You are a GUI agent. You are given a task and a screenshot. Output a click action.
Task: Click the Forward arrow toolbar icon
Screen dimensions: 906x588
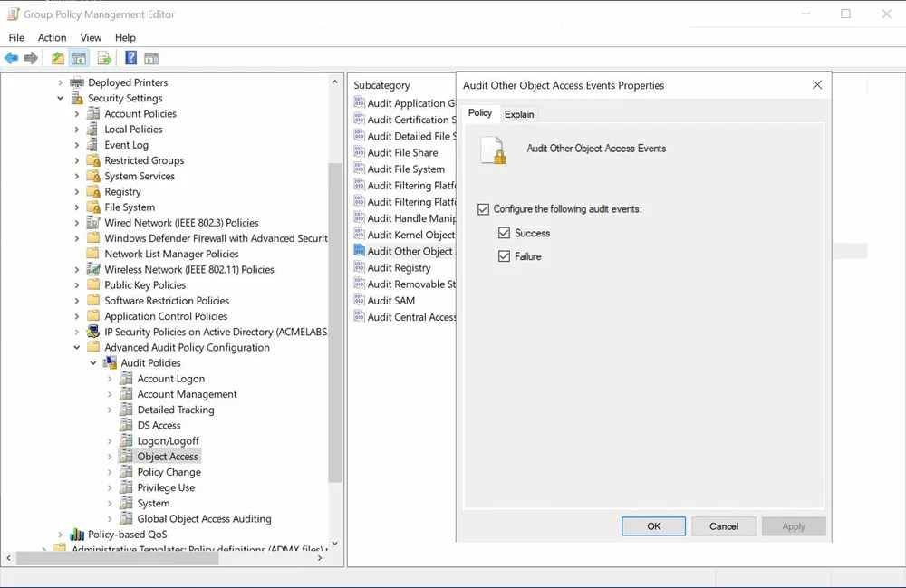pos(31,58)
